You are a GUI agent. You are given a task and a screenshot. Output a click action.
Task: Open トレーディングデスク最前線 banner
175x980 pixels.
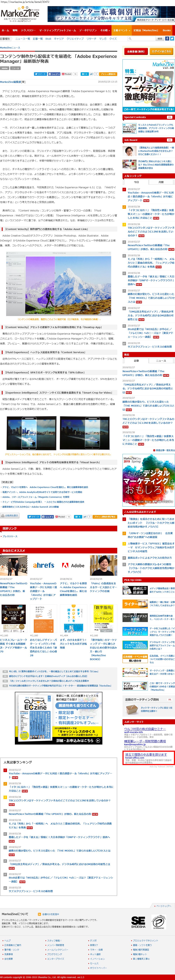coord(135,617)
